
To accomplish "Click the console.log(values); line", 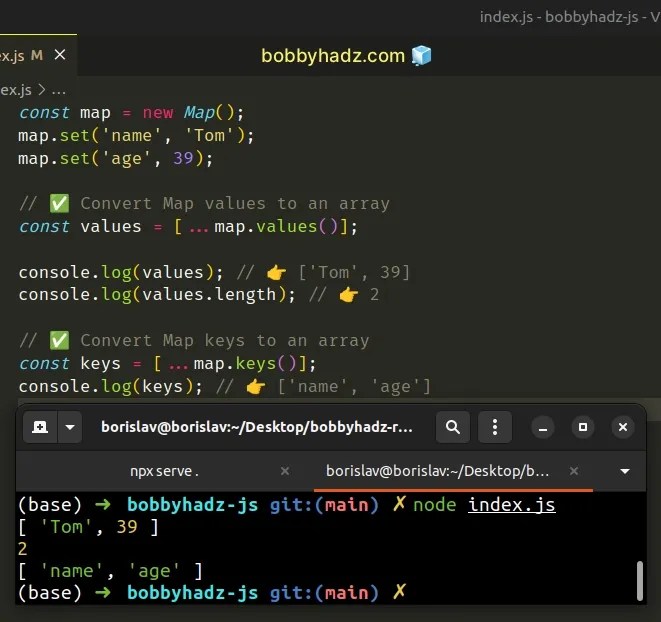I will [214, 272].
